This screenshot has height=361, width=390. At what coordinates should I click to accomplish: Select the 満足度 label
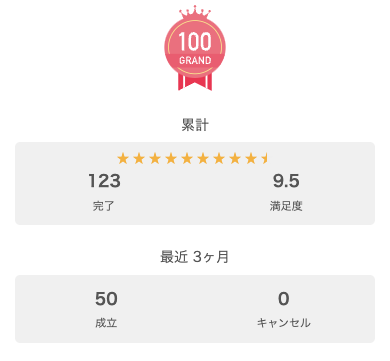[286, 206]
